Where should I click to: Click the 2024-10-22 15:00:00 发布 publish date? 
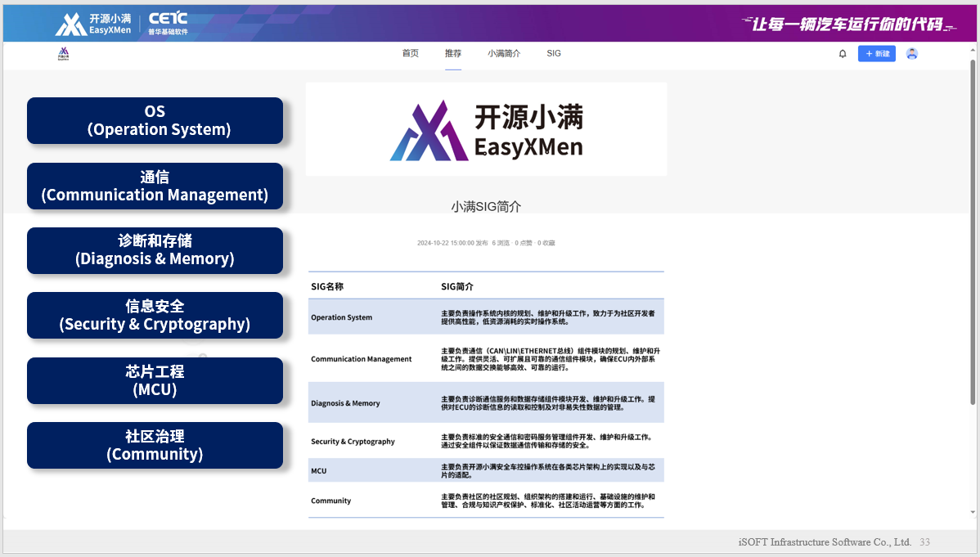(x=452, y=243)
